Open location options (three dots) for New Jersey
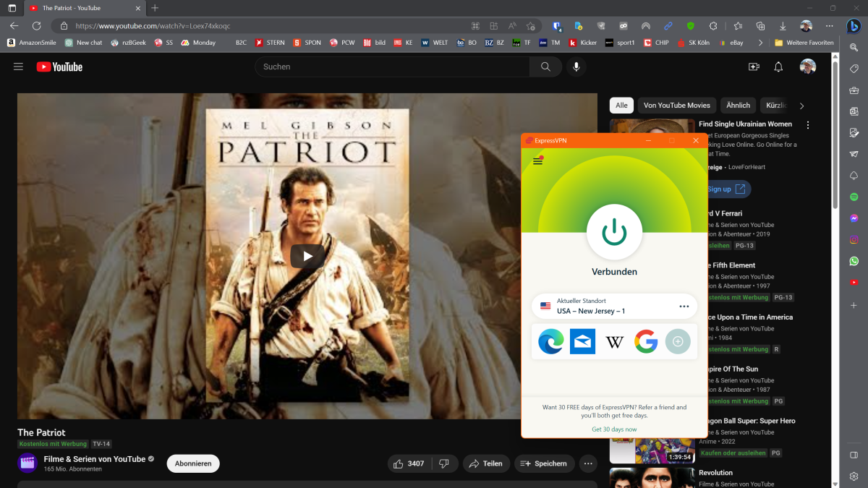 [x=684, y=307]
